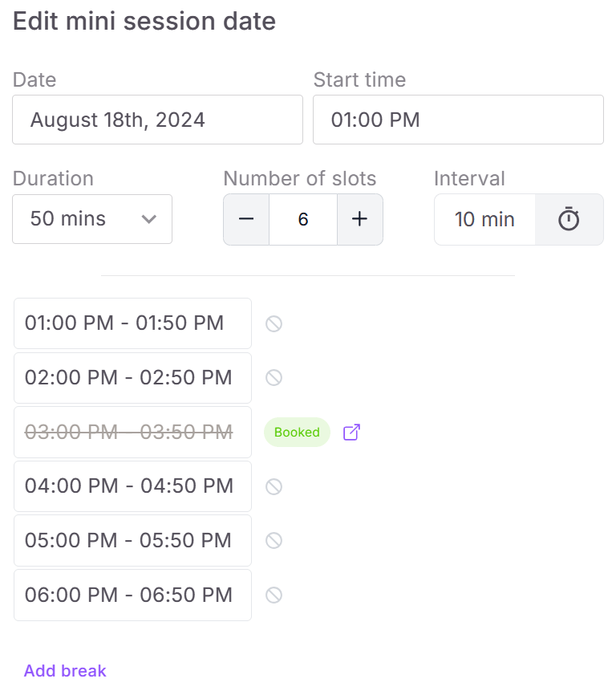Click the struck-through 03:00 PM booked slot
The width and height of the screenshot is (616, 699).
click(132, 433)
